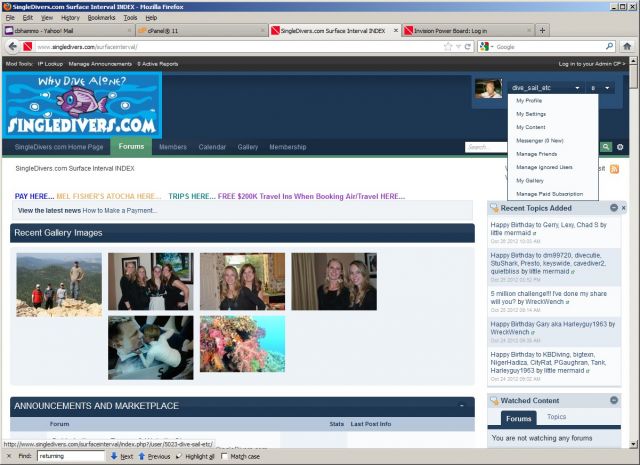Open the Firefox History menu
640x465 pixels.
70,18
